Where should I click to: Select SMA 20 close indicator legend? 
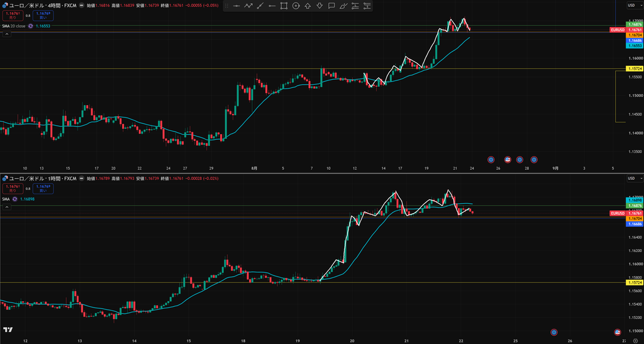14,26
